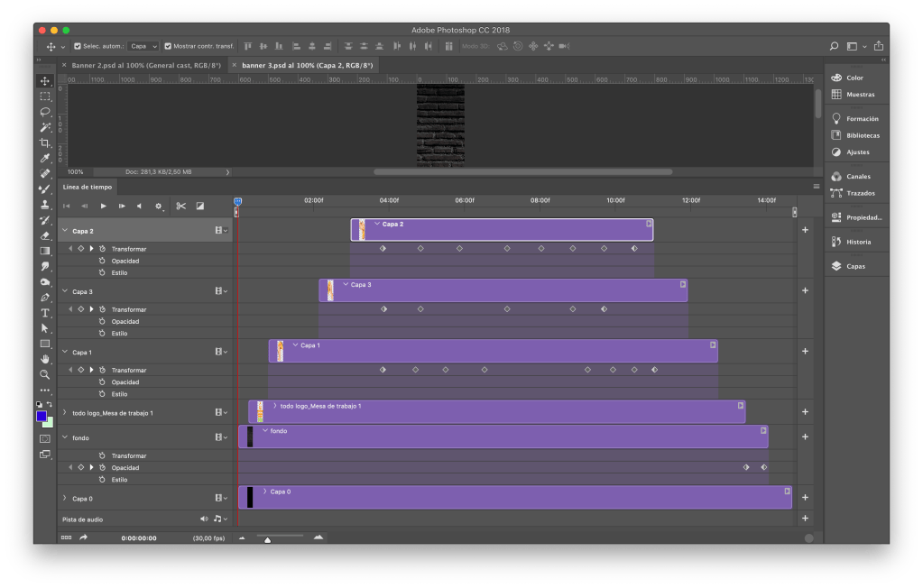Toggle Estilo stopwatch for Capa 1
The image size is (923, 588).
(x=102, y=394)
